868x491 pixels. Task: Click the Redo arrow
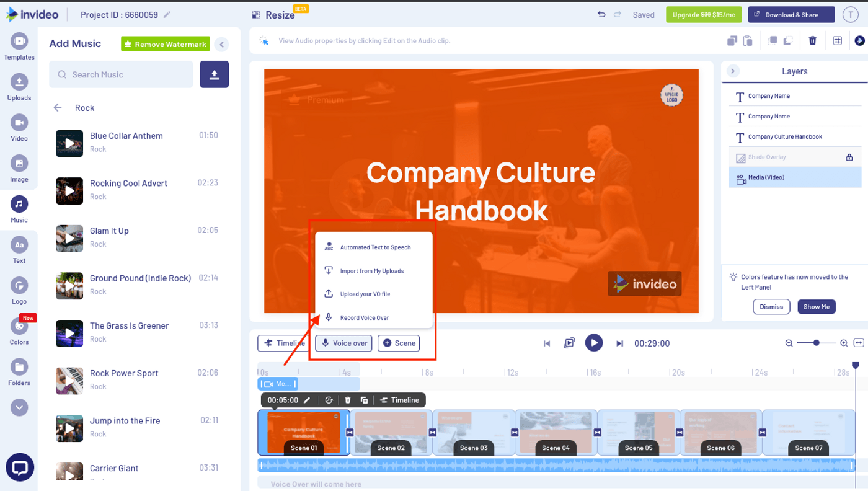coord(618,15)
